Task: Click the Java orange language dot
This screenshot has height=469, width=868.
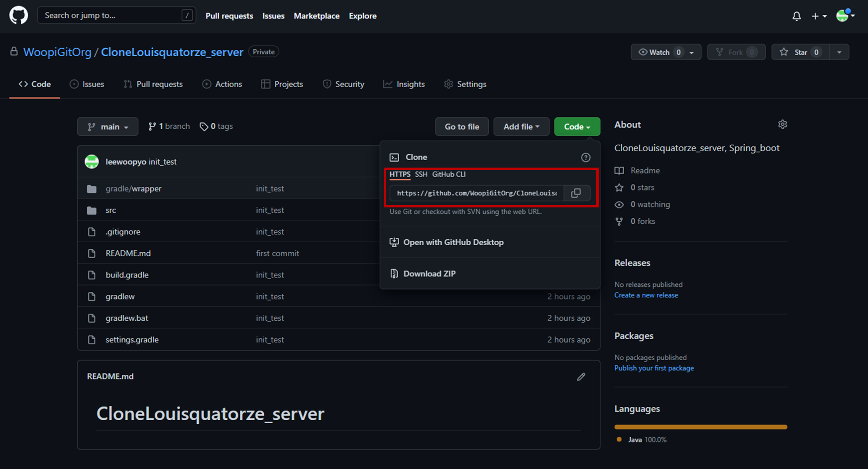Action: click(619, 440)
